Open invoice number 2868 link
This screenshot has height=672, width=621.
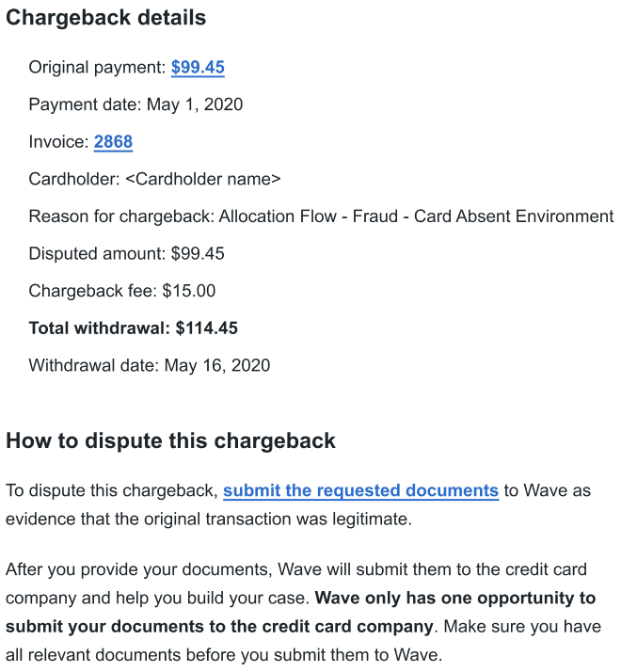(113, 142)
